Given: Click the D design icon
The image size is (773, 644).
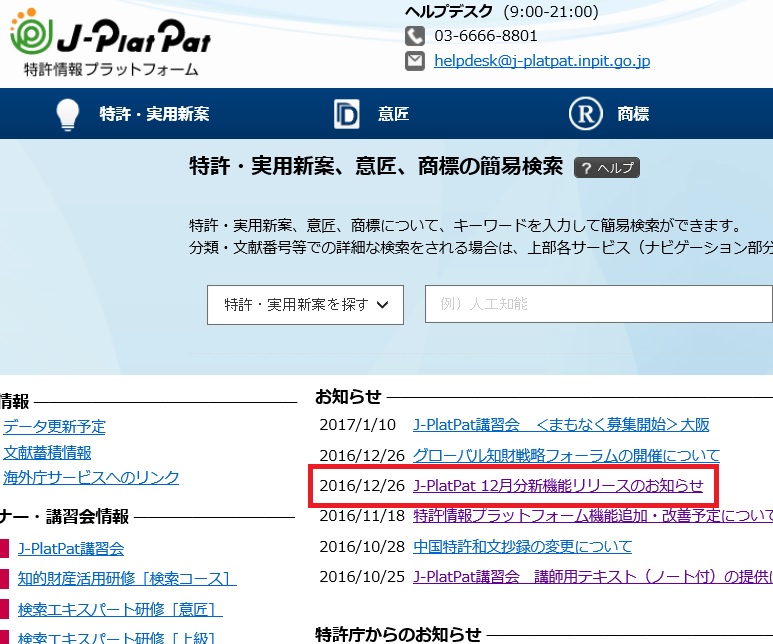Looking at the screenshot, I should point(347,114).
